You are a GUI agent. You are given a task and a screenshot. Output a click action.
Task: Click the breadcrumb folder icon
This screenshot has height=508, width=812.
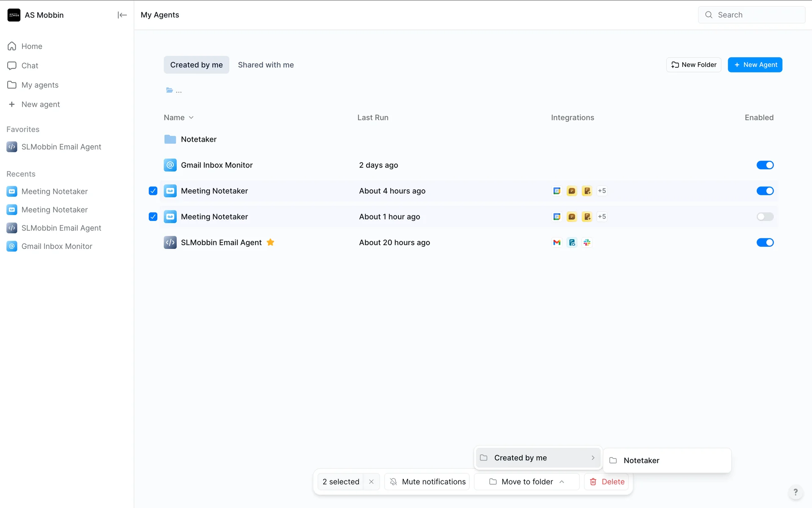(x=170, y=90)
